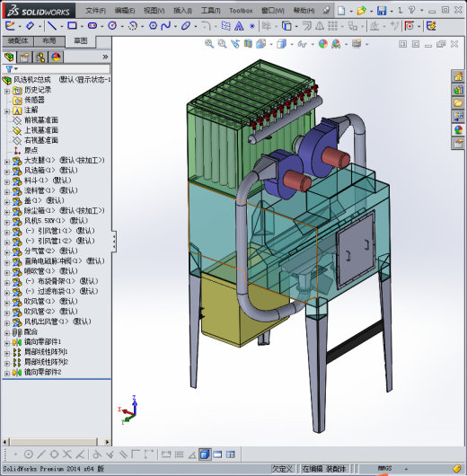
Task: Open the 视图(V) menu
Action: click(x=154, y=11)
